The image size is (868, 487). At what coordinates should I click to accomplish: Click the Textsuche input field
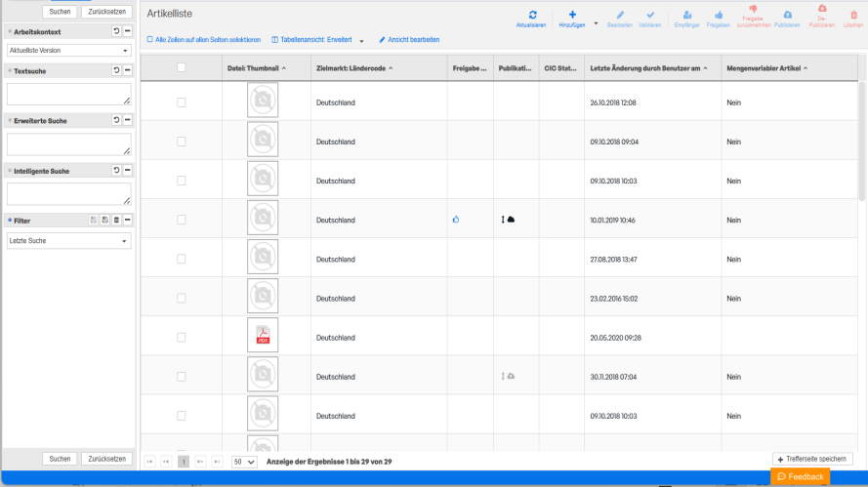[x=68, y=94]
